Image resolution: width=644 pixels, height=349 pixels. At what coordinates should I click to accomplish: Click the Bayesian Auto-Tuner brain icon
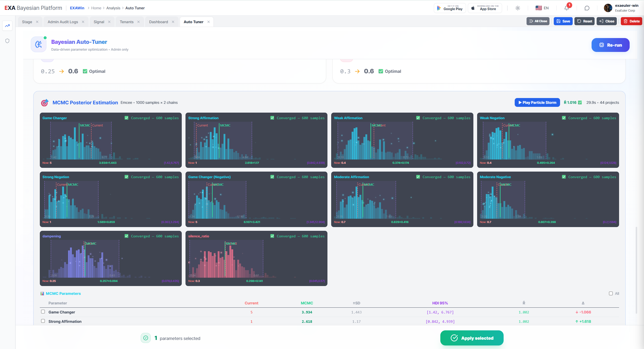[39, 45]
